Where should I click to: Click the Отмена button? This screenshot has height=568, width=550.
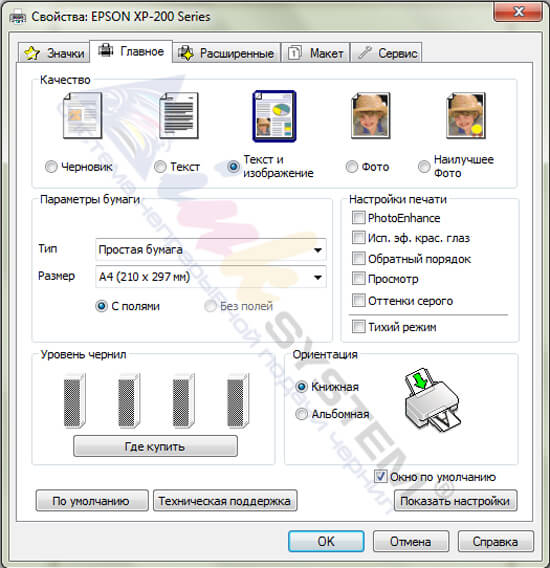[411, 542]
